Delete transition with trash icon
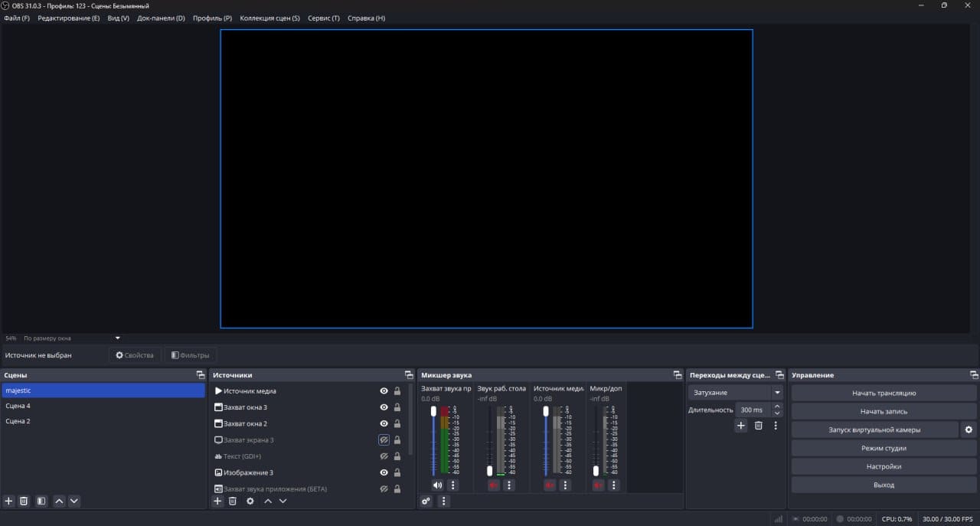 point(759,426)
